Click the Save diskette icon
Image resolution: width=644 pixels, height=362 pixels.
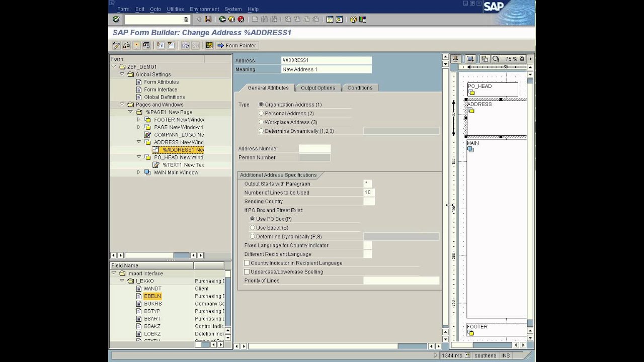[208, 19]
